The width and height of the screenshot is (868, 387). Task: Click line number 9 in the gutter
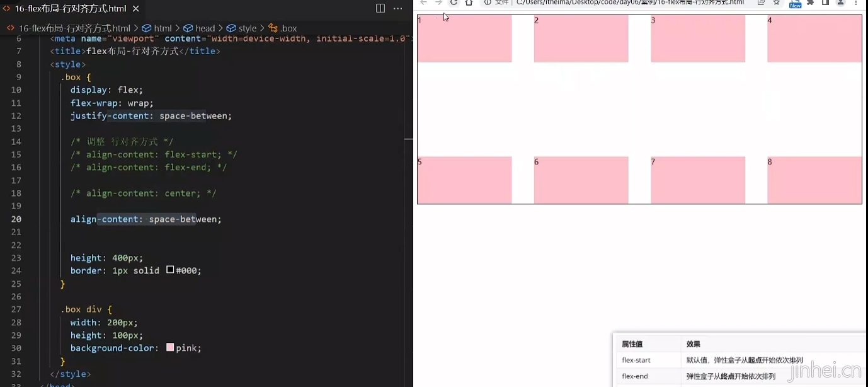pyautogui.click(x=19, y=78)
